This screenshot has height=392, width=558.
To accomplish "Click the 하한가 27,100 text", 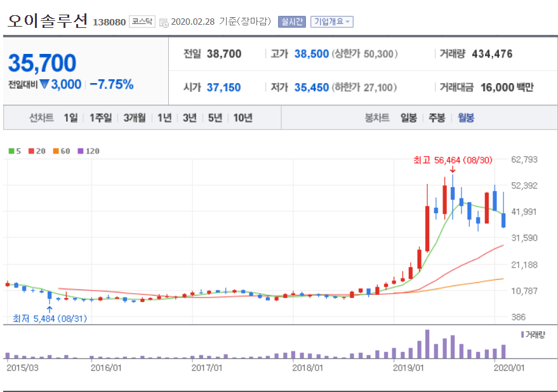I will pos(364,88).
